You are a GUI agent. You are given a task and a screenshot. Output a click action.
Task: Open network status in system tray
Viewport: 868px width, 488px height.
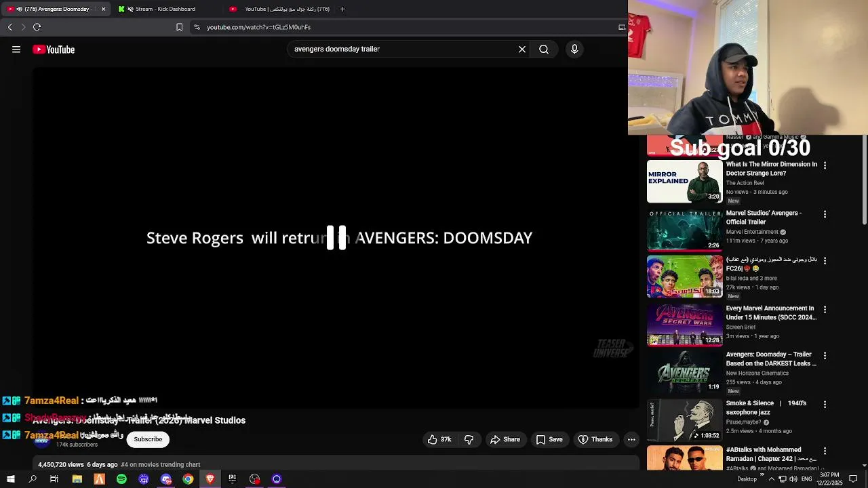[783, 479]
